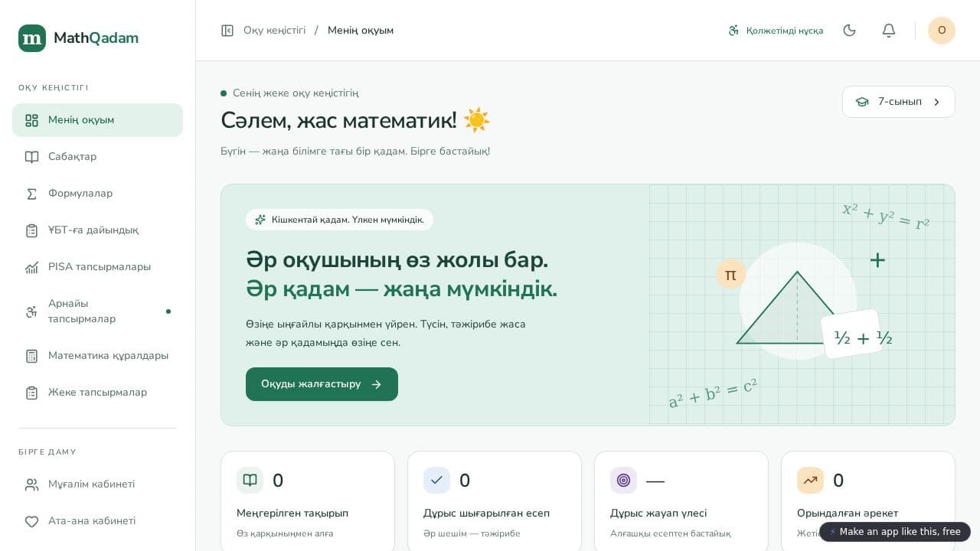
Task: Open the user avatar menu
Action: tap(942, 31)
